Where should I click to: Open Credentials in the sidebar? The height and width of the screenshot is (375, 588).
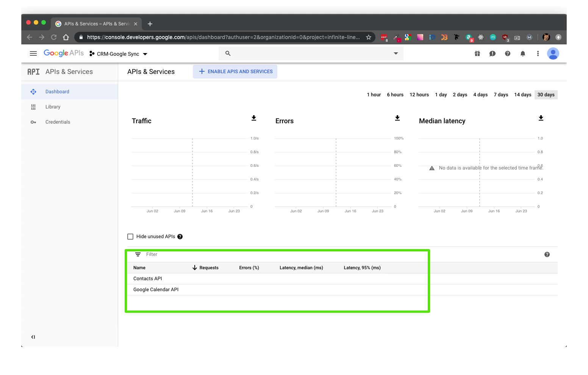pos(70,122)
